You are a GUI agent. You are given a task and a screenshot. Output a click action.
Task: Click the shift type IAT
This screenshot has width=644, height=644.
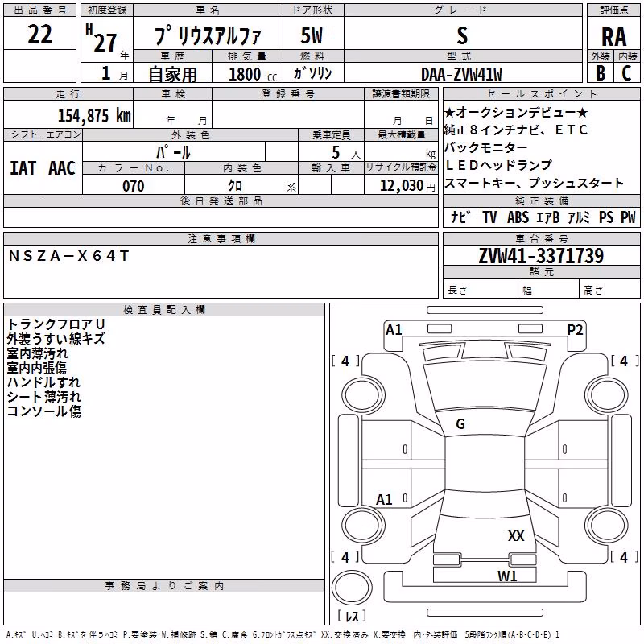tap(23, 168)
